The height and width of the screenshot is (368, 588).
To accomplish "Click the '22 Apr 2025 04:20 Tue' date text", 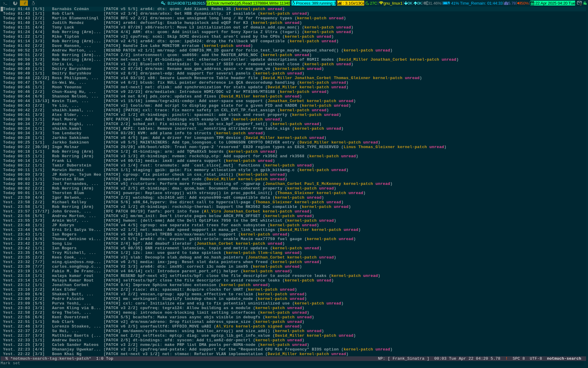I will (555, 3).
